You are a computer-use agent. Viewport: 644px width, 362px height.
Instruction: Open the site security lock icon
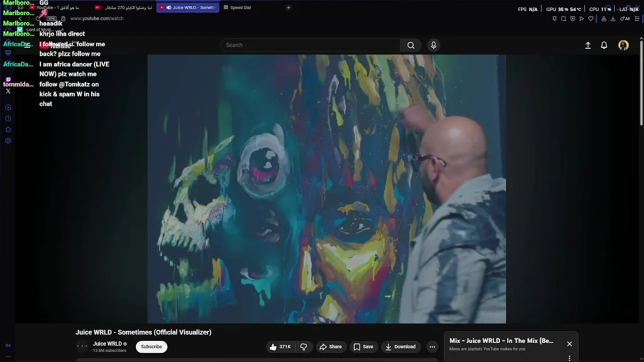(63, 19)
